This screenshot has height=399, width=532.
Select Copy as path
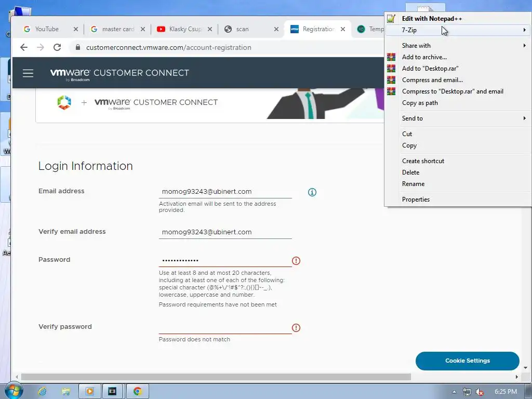pyautogui.click(x=458, y=103)
